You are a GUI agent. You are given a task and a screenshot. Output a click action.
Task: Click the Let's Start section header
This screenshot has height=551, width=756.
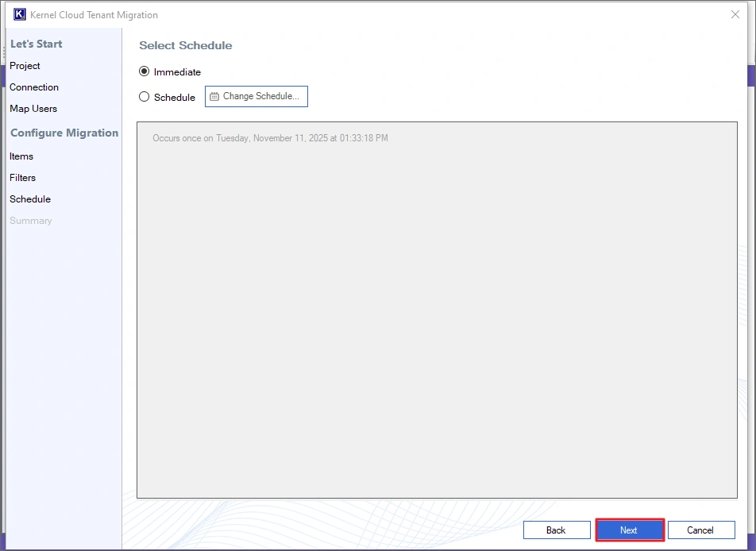[37, 44]
